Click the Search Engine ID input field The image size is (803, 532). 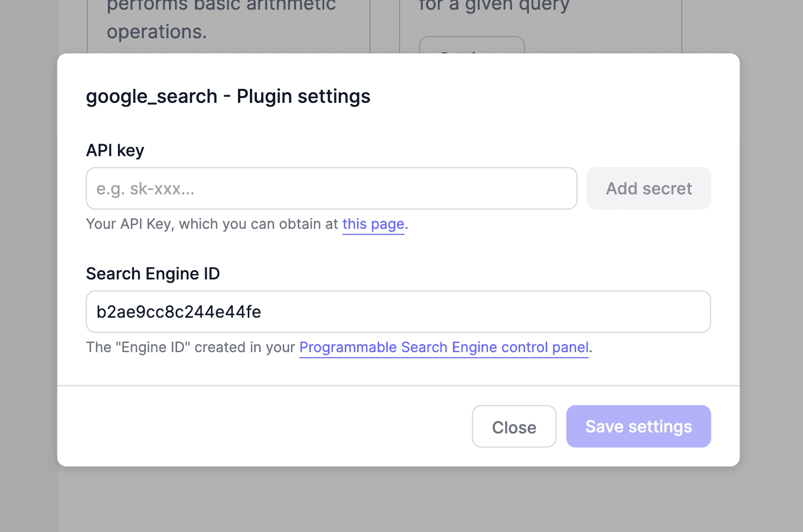(x=398, y=312)
